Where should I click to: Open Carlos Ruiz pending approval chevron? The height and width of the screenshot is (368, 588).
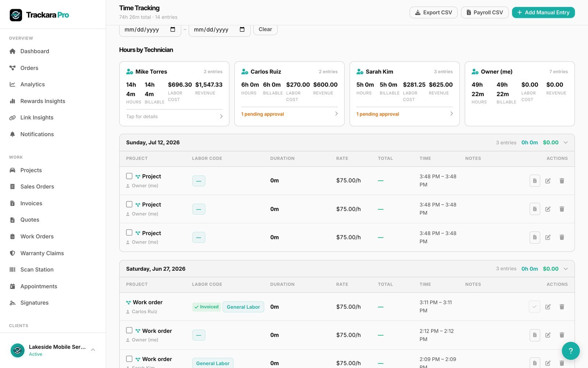(336, 114)
